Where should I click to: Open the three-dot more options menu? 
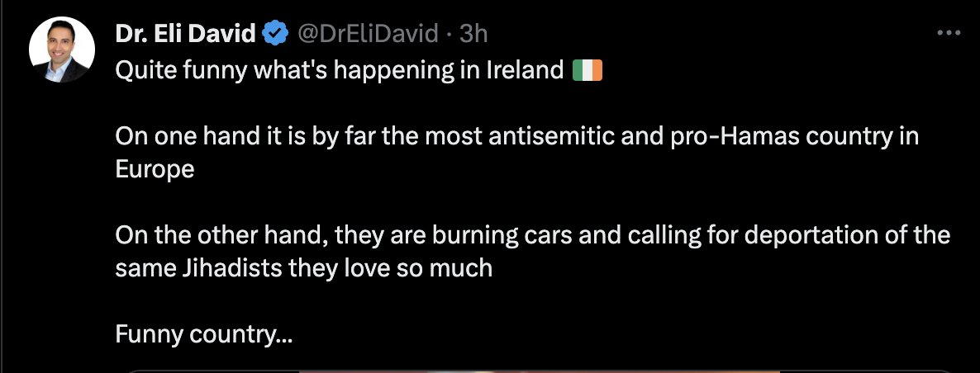946,33
